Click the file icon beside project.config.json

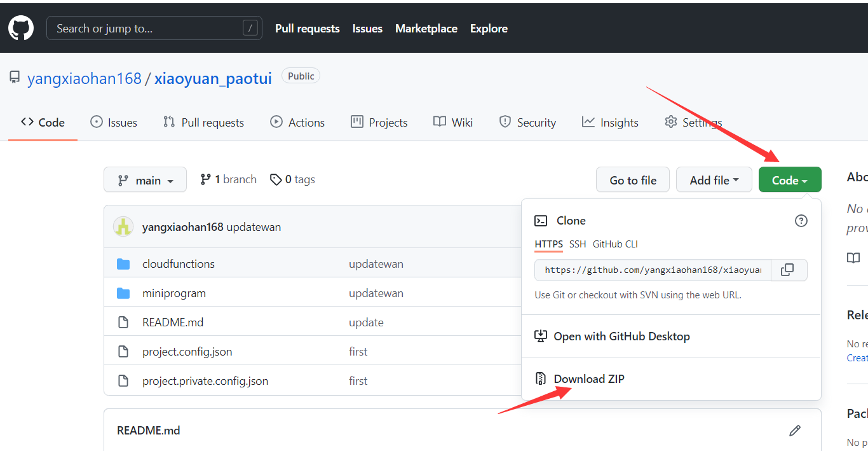pyautogui.click(x=123, y=351)
